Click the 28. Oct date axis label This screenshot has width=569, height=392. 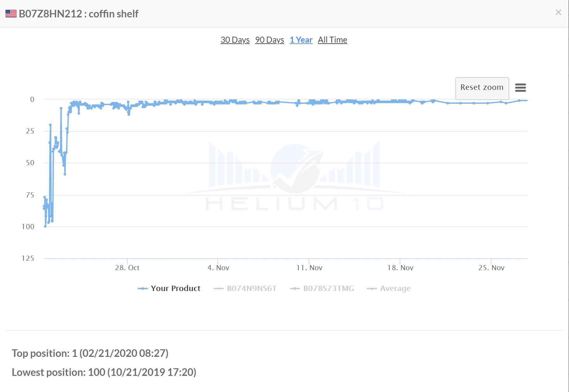pos(127,268)
